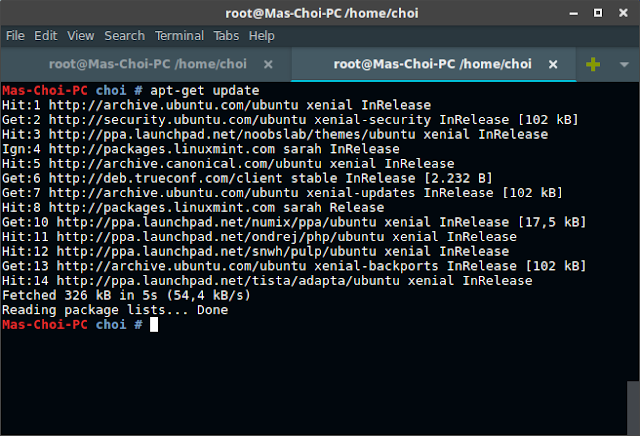Open the Help menu
640x436 pixels.
pos(262,36)
